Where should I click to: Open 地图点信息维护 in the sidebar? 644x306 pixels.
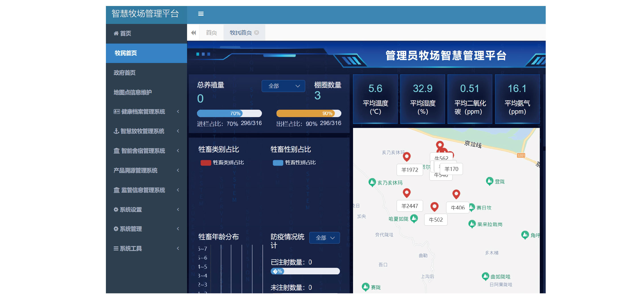tap(133, 92)
